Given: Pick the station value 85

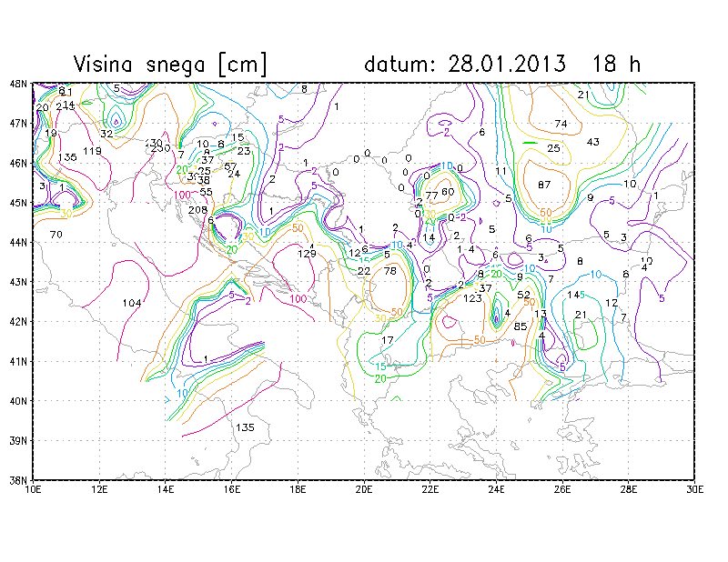Looking at the screenshot, I should (x=521, y=326).
